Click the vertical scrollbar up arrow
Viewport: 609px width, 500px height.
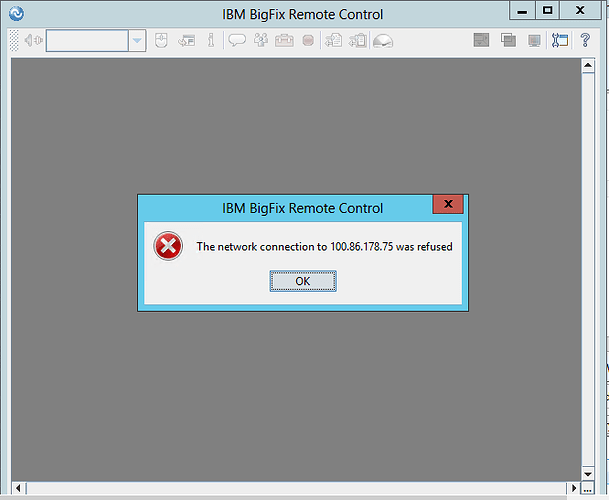[x=588, y=65]
